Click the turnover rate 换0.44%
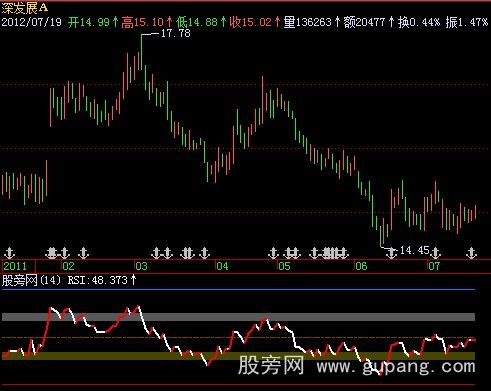Screen dimensions: 491x391 click(x=419, y=22)
